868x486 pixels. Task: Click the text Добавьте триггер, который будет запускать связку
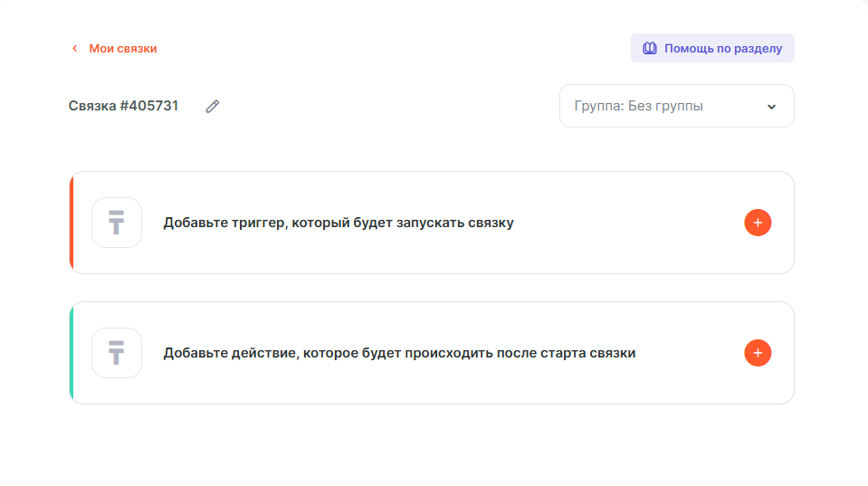click(x=339, y=223)
